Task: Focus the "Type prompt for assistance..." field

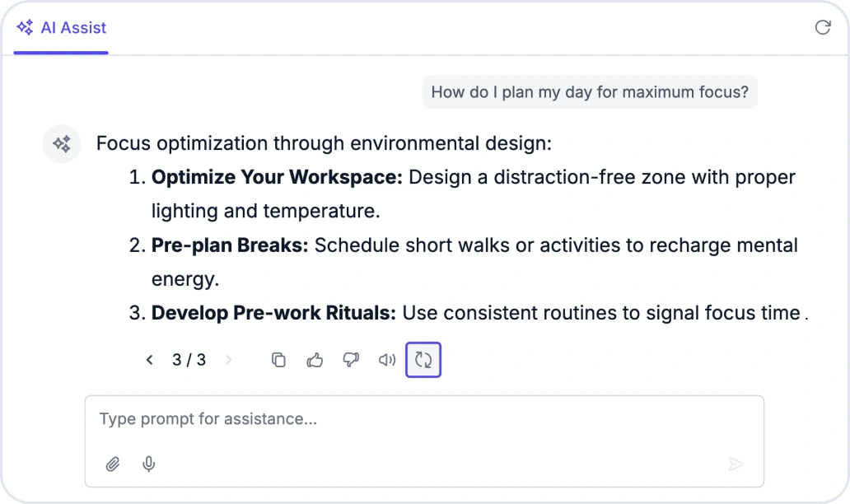Action: click(x=424, y=419)
